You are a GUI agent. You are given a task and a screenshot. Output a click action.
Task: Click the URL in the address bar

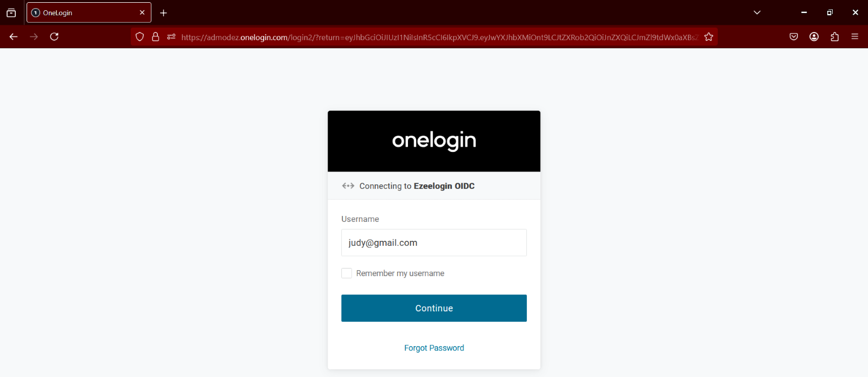coord(439,37)
